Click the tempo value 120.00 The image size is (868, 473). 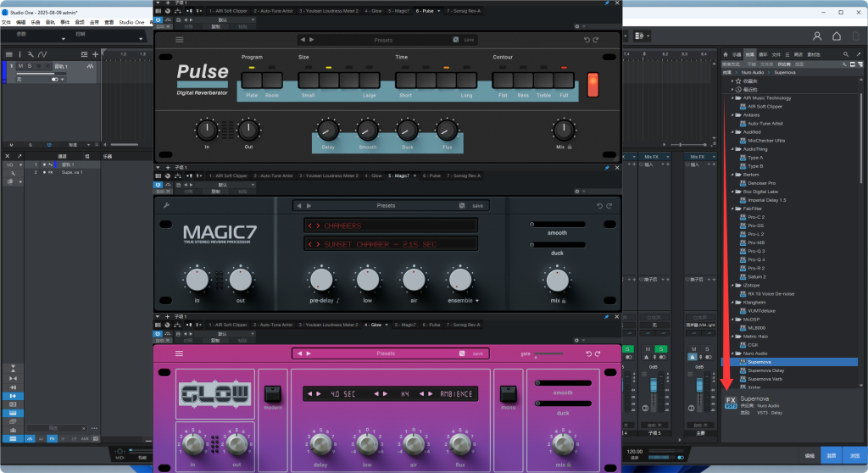point(634,452)
